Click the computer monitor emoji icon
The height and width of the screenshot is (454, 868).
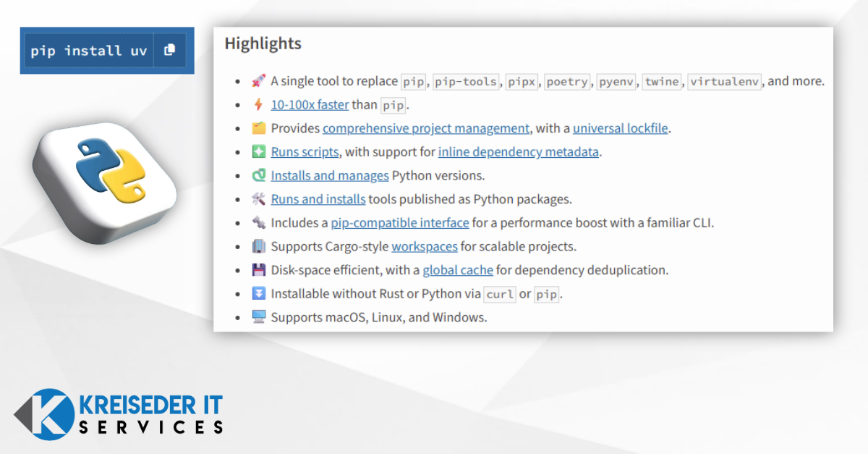(259, 317)
